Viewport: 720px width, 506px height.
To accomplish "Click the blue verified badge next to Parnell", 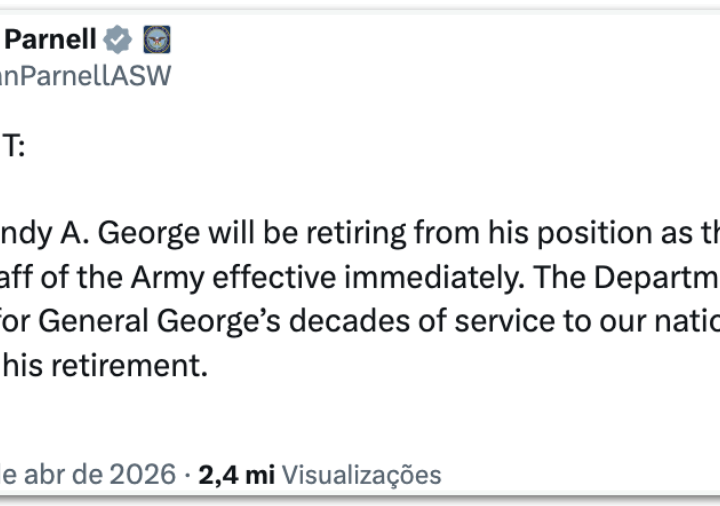I will 118,40.
